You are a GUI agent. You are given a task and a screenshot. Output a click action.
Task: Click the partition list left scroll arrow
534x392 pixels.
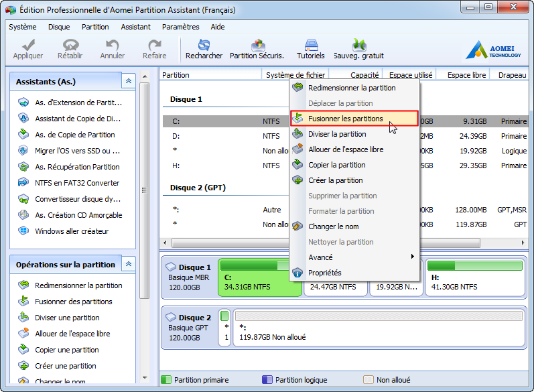point(165,243)
